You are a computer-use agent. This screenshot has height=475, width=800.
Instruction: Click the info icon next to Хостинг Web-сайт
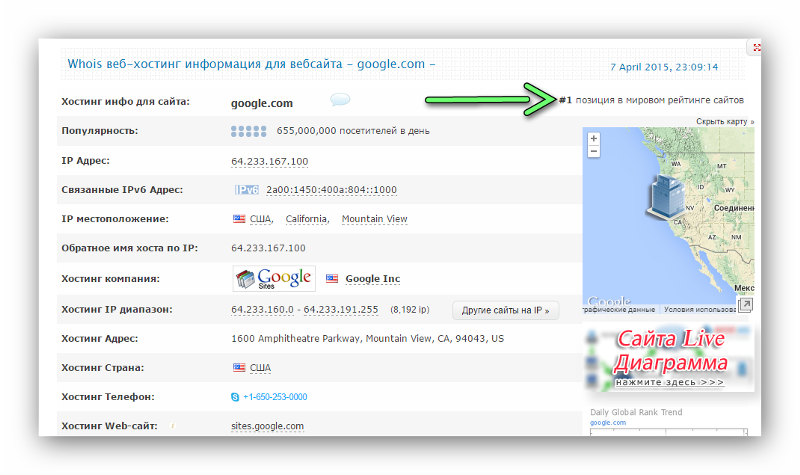point(172,426)
